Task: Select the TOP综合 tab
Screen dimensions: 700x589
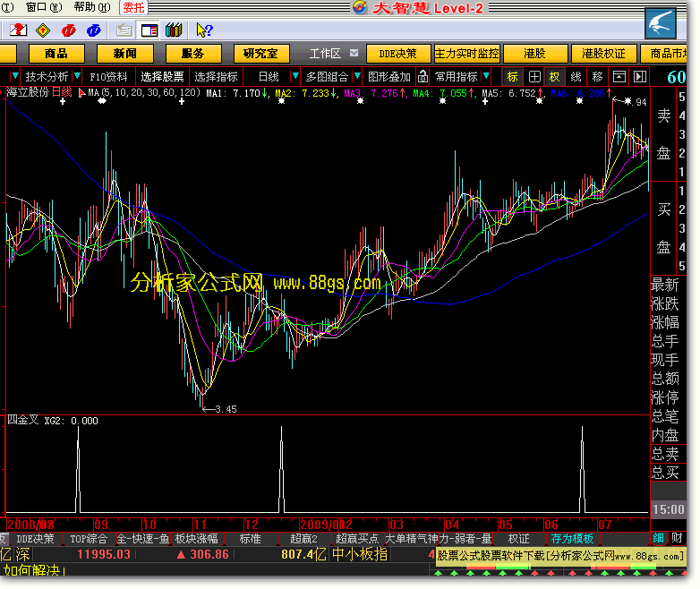Action: pyautogui.click(x=89, y=539)
